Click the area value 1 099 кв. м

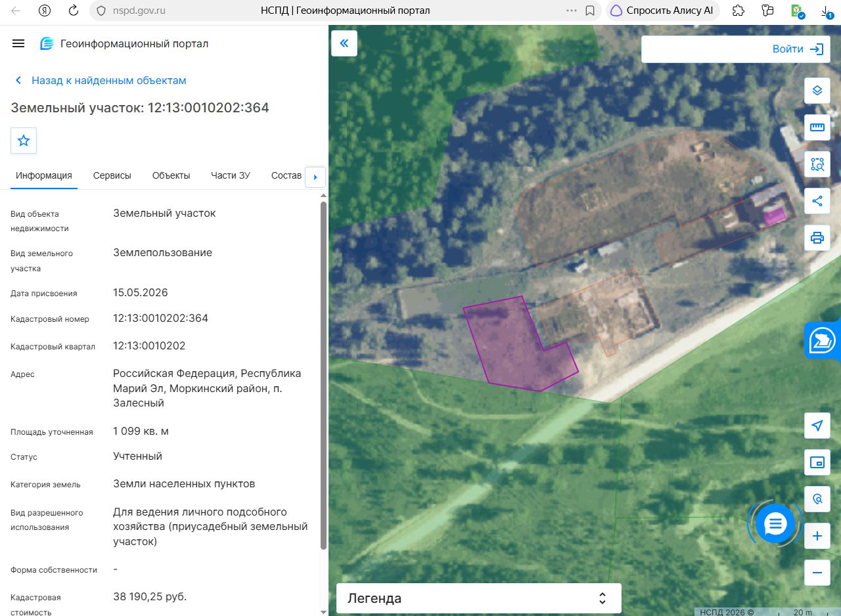[x=141, y=431]
